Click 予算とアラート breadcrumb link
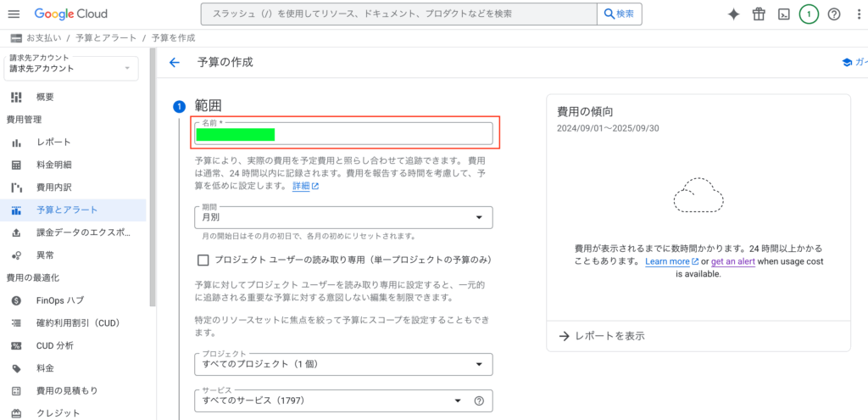The width and height of the screenshot is (868, 420). click(x=106, y=37)
